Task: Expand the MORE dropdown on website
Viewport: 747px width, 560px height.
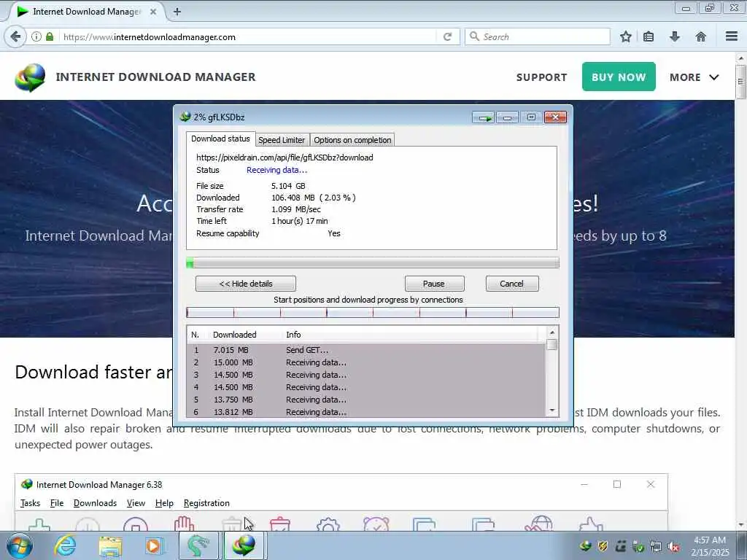Action: [x=694, y=77]
